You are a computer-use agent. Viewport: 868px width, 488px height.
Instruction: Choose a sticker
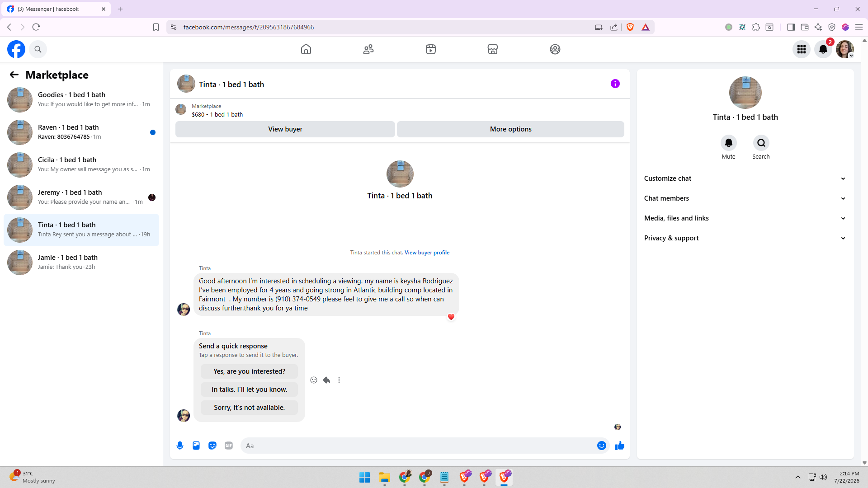point(212,446)
